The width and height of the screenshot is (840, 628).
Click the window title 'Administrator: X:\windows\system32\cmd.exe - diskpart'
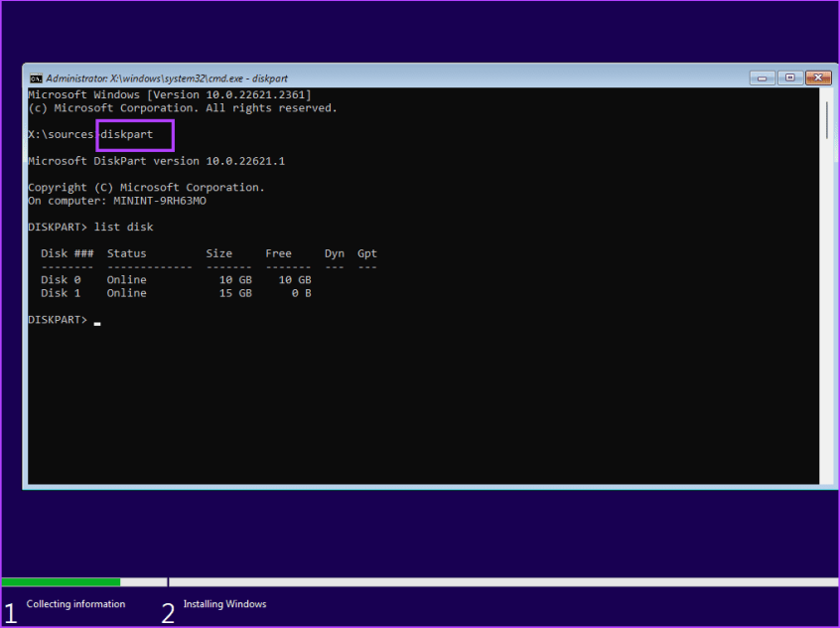point(167,78)
